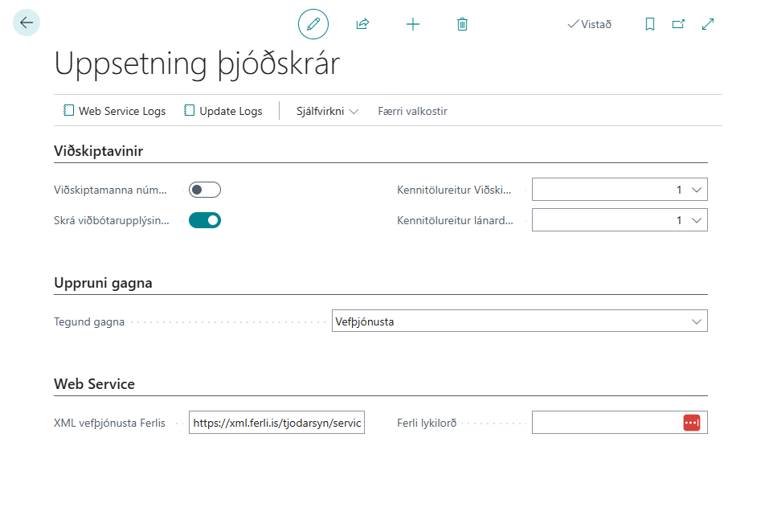Click the trash delete icon

462,24
